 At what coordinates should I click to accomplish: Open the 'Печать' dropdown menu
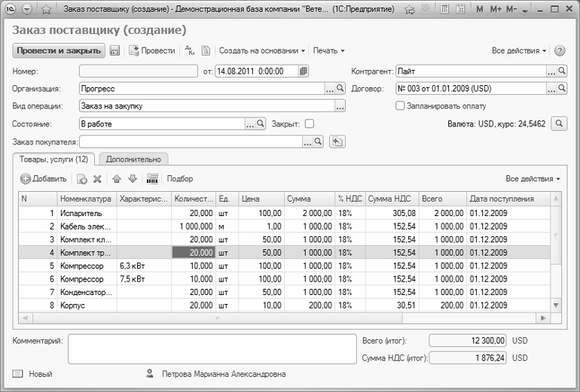(328, 50)
